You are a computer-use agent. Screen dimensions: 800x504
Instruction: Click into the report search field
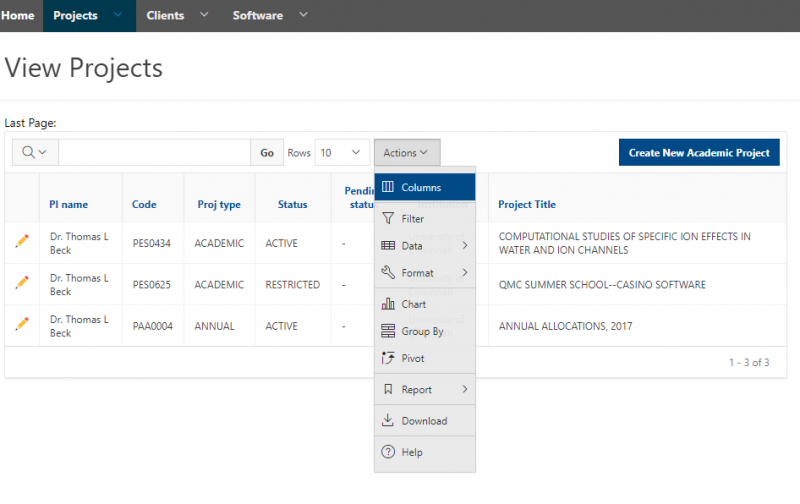154,153
